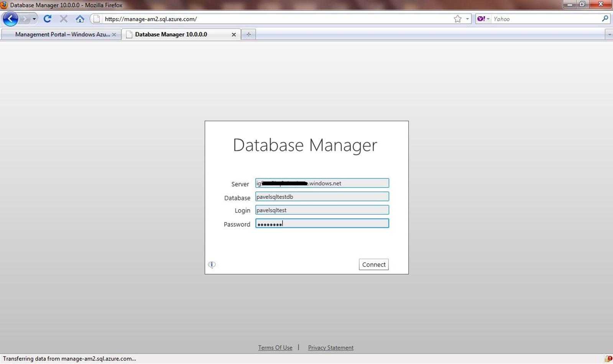613x364 pixels.
Task: Open the address bar history dropdown
Action: click(x=467, y=19)
